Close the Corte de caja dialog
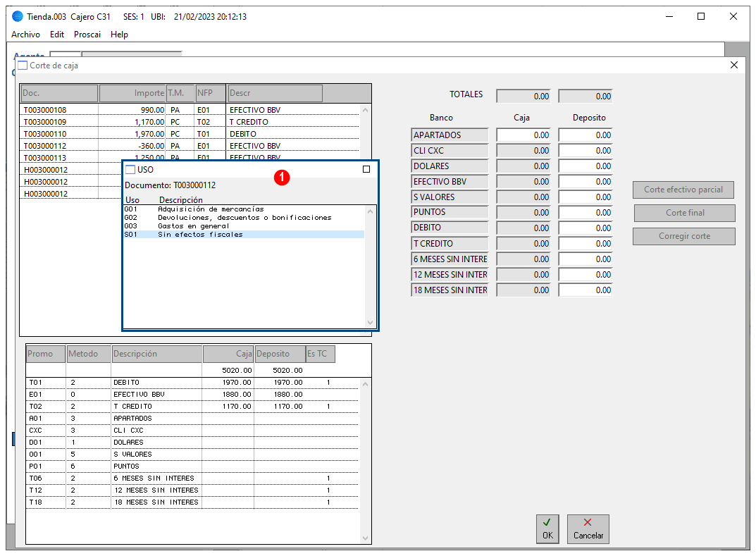Viewport: 756px width, 556px height. pyautogui.click(x=734, y=65)
